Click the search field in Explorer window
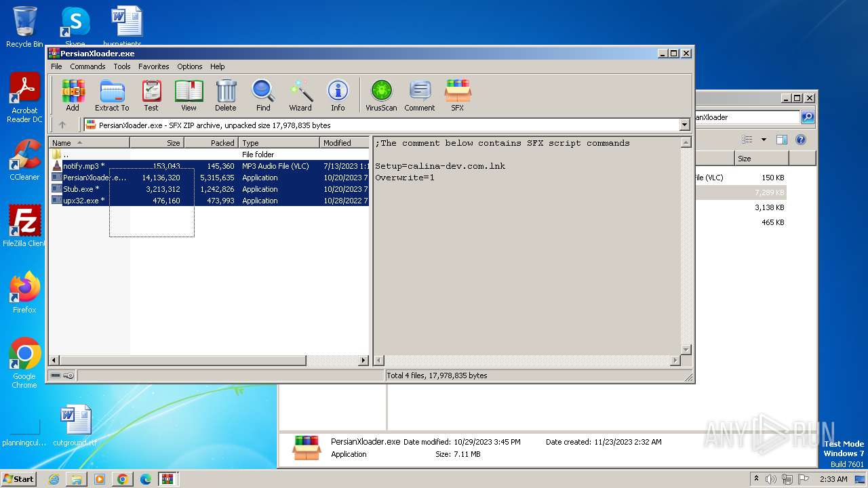The width and height of the screenshot is (868, 488). coord(747,117)
